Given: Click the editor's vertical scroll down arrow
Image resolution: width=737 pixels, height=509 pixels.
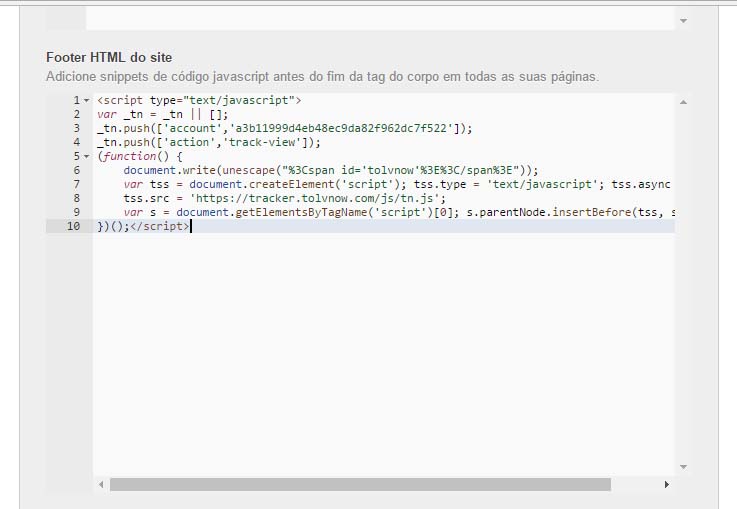Looking at the screenshot, I should point(683,467).
